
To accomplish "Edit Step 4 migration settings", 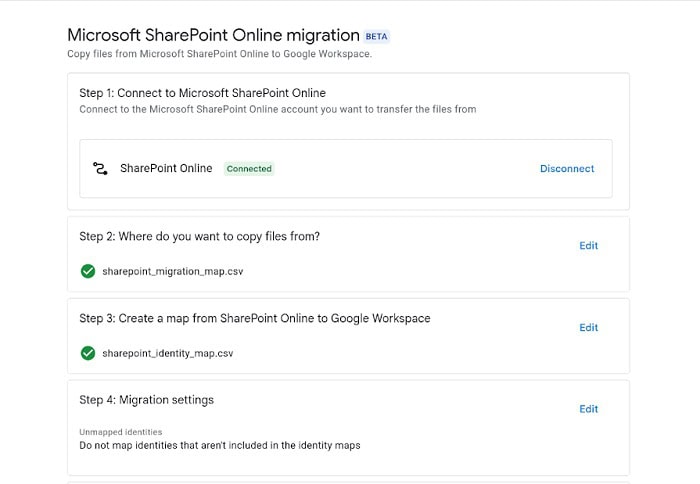I will 588,408.
